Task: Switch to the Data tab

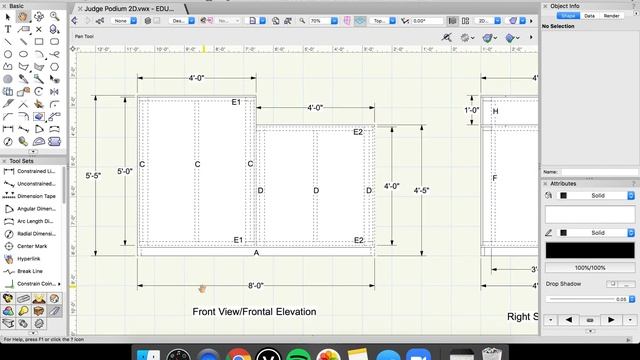Action: [x=589, y=16]
